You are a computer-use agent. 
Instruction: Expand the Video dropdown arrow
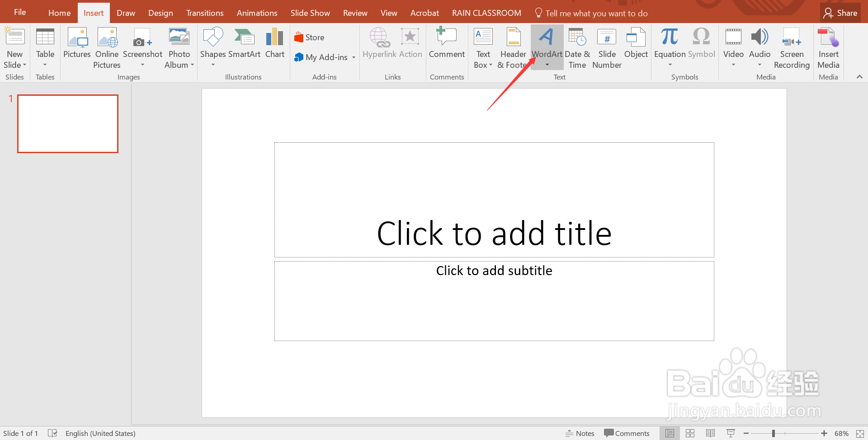tap(733, 65)
